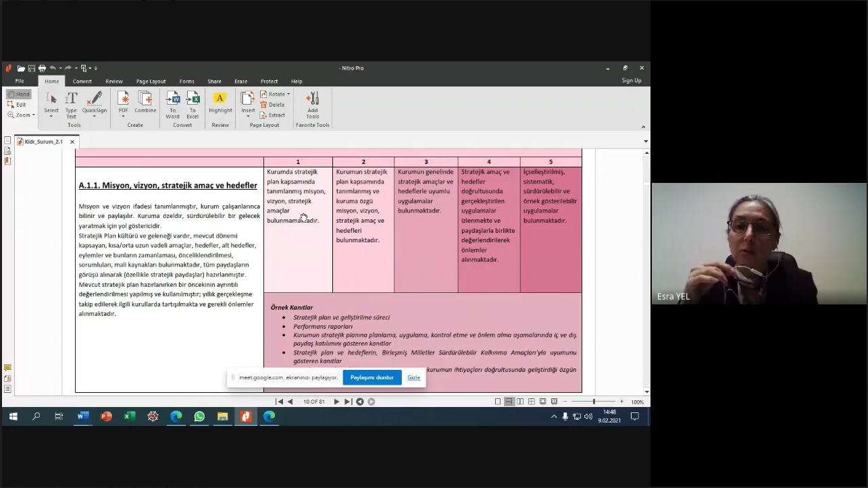The height and width of the screenshot is (488, 868).
Task: Select the Highlight tool
Action: tap(220, 103)
